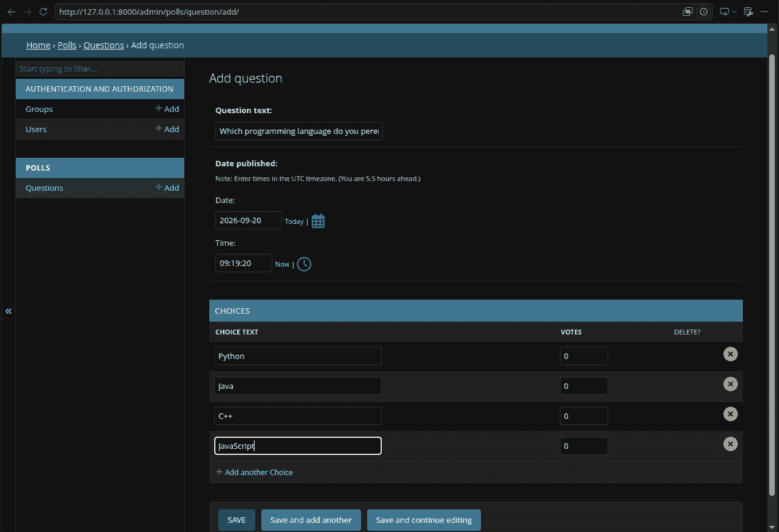779x532 pixels.
Task: Focus the Date input field
Action: pyautogui.click(x=248, y=220)
